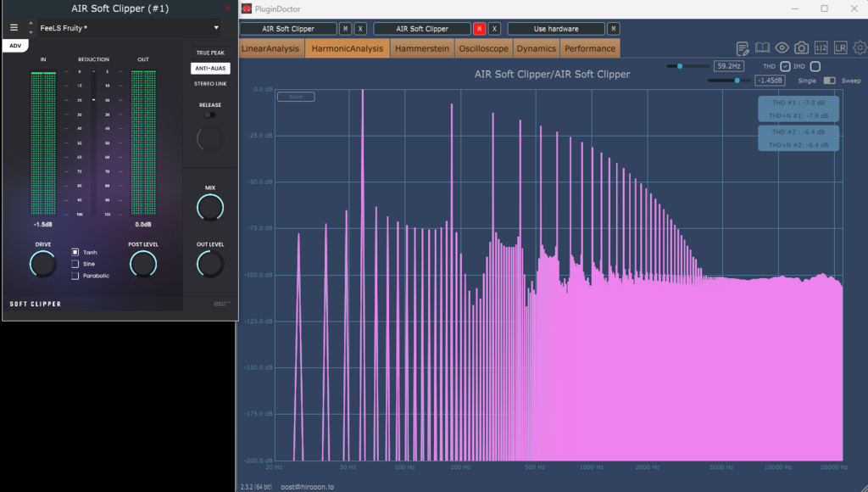
Task: Toggle the Single/Sweep switch
Action: coord(829,81)
